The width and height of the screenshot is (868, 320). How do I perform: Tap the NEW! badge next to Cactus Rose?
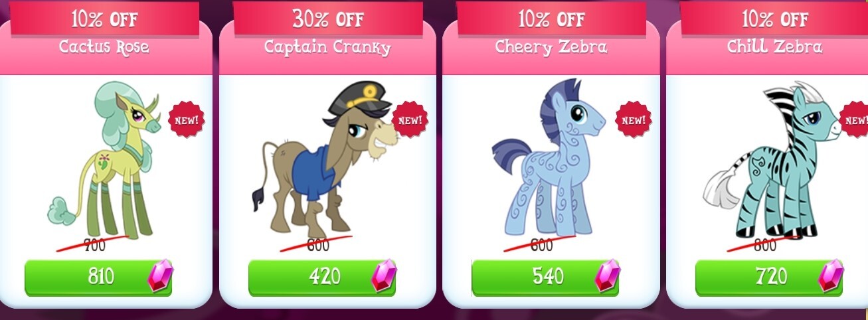click(187, 120)
